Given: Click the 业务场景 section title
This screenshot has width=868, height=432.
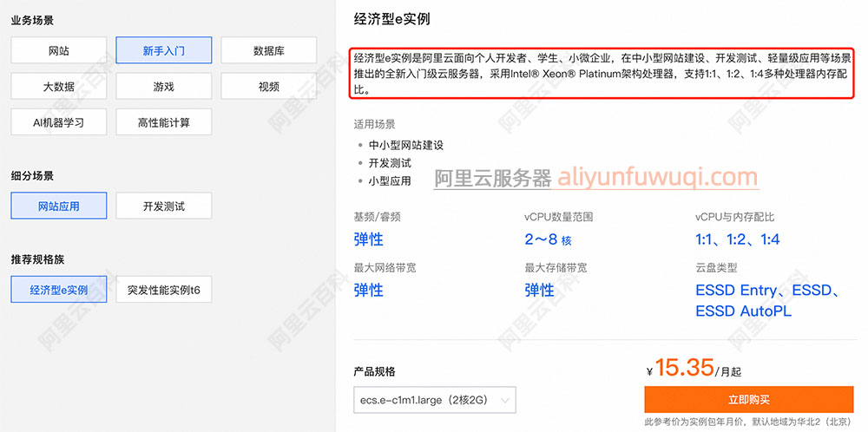Looking at the screenshot, I should tap(33, 21).
